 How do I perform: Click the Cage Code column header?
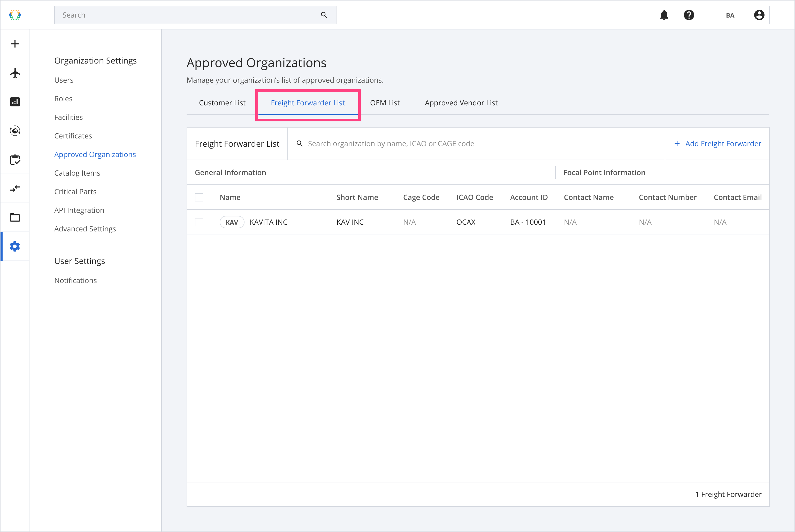pos(421,197)
